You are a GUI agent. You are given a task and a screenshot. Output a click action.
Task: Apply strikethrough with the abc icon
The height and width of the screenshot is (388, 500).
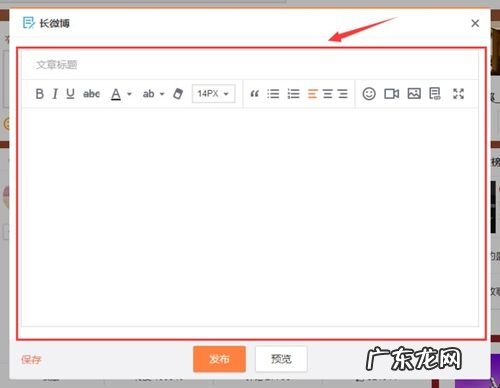click(x=91, y=94)
